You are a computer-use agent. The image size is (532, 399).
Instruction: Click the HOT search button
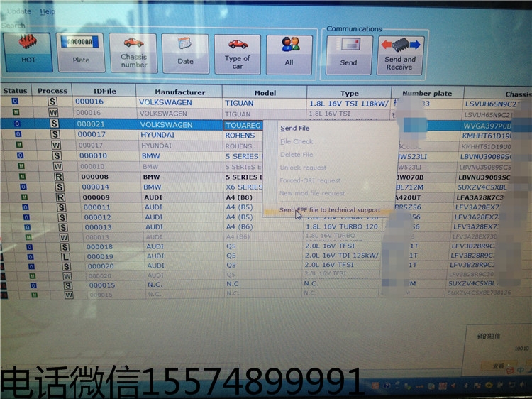click(28, 53)
